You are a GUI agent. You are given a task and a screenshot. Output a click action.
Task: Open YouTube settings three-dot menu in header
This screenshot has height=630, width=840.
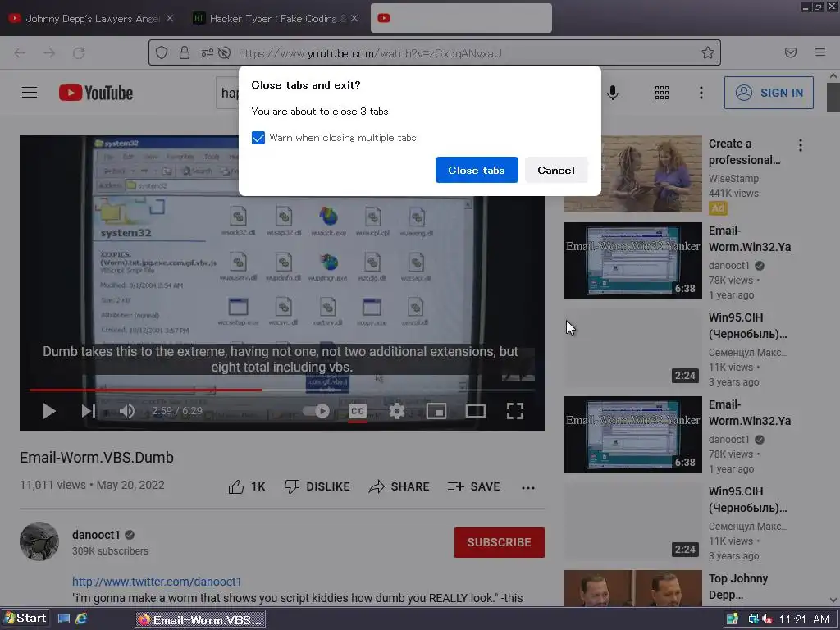[x=701, y=93]
